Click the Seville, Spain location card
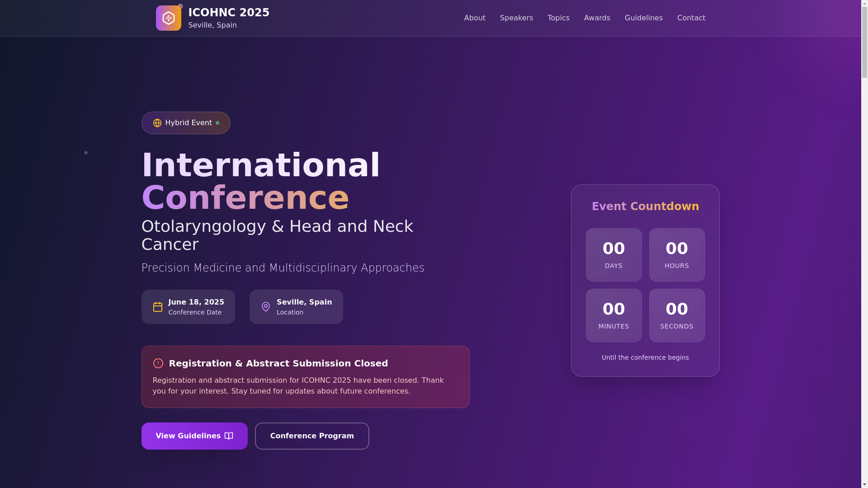This screenshot has width=868, height=488. (296, 307)
